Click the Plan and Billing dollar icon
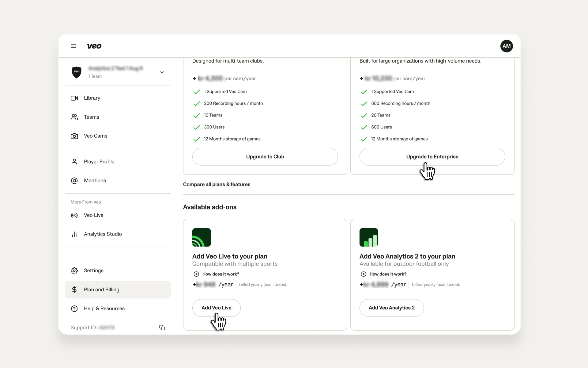Image resolution: width=588 pixels, height=368 pixels. tap(74, 289)
